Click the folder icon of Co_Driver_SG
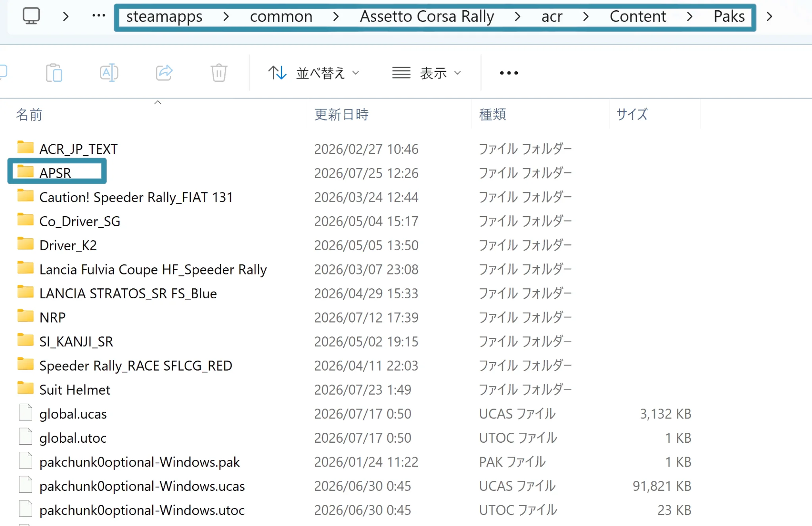 pyautogui.click(x=25, y=219)
